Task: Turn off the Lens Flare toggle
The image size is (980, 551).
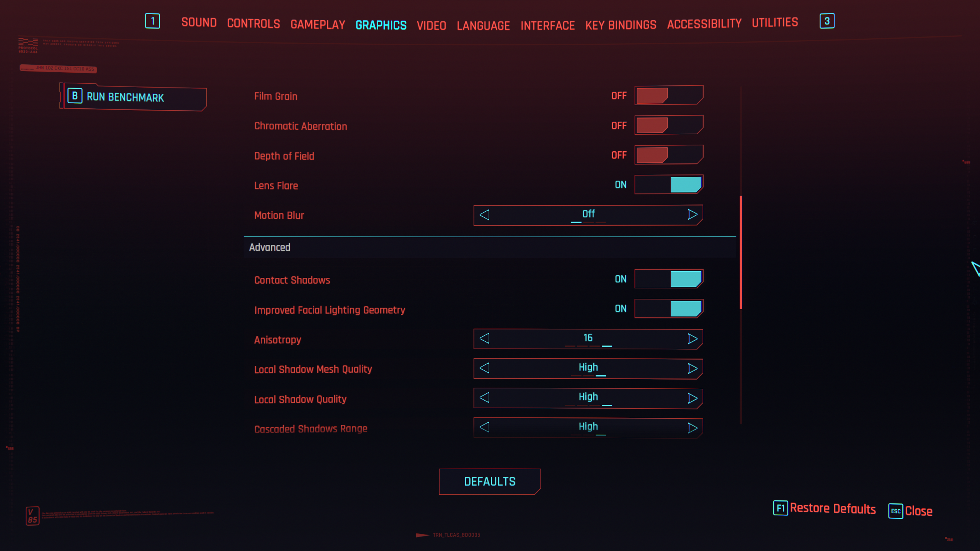Action: click(x=668, y=185)
